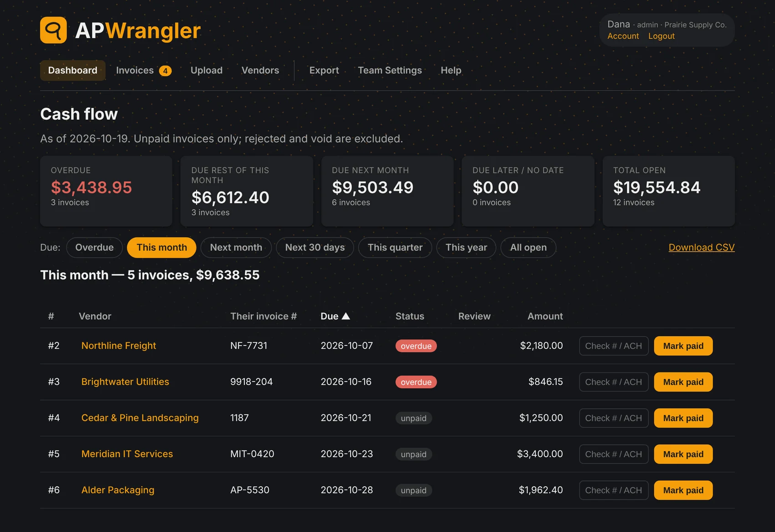Click the Due column sort arrow
The image size is (775, 532).
(346, 316)
